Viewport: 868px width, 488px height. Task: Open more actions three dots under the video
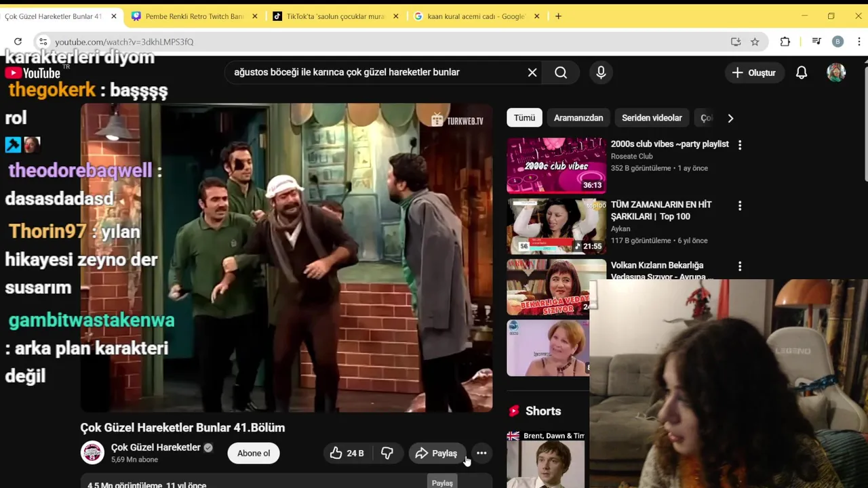[x=481, y=453]
